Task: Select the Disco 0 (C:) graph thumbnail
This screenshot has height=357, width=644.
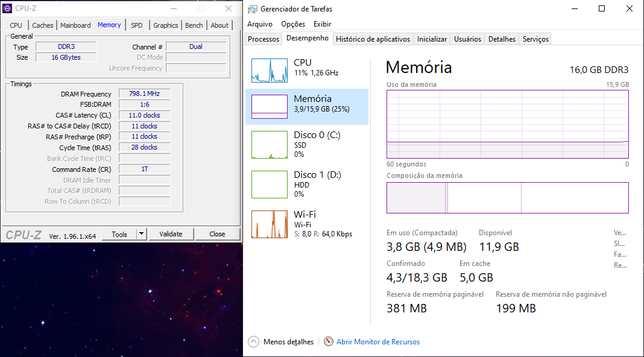Action: pos(270,145)
